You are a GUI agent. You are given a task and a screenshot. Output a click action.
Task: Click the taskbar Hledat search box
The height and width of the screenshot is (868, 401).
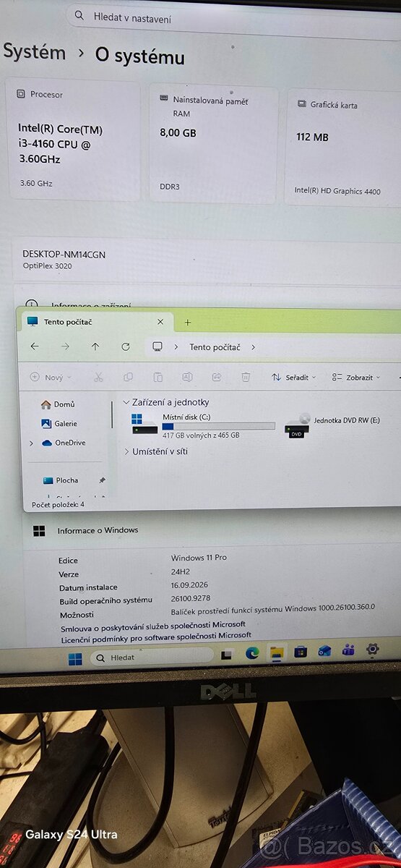tap(152, 658)
